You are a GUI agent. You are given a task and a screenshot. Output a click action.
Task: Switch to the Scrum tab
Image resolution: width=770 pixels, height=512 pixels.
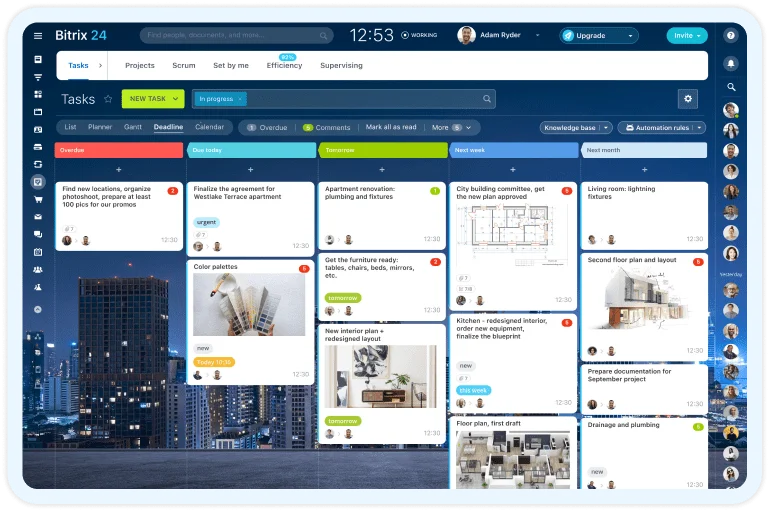point(183,66)
